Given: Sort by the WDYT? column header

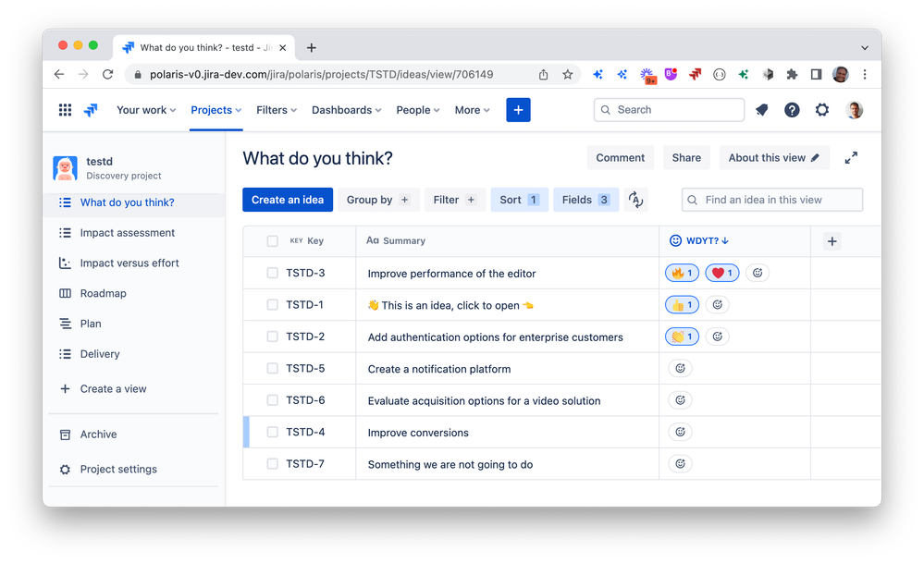Looking at the screenshot, I should (x=699, y=241).
